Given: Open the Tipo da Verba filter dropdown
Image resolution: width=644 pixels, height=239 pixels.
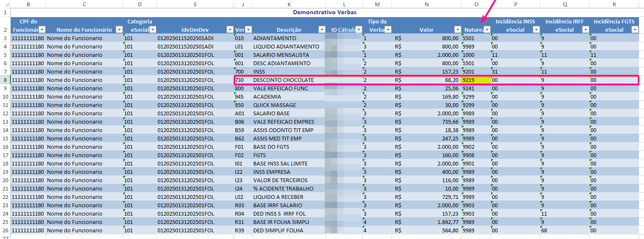Looking at the screenshot, I should click(388, 30).
